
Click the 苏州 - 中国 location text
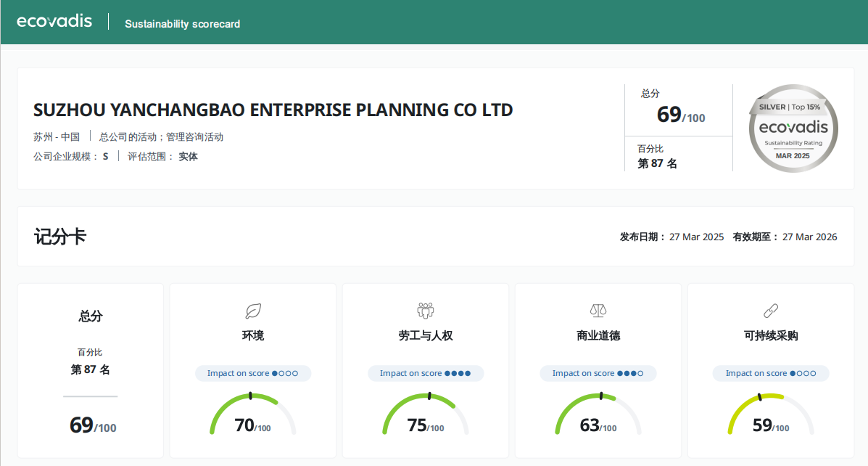tap(57, 137)
